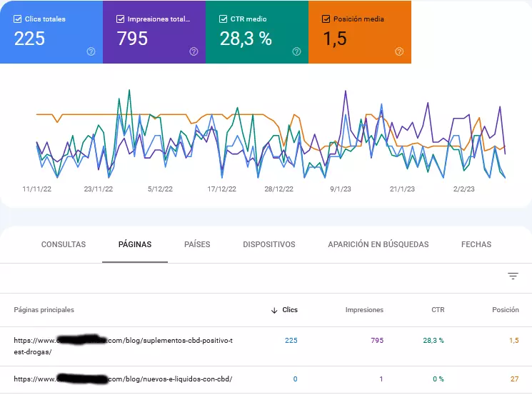The image size is (532, 395).
Task: Open the DISPOSITIVOS tab
Action: tap(269, 244)
